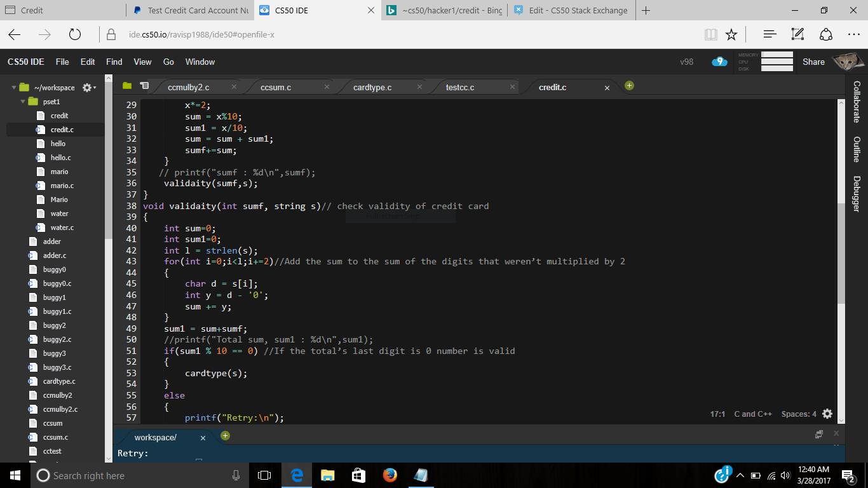Image resolution: width=868 pixels, height=488 pixels.
Task: Select adder.c in file tree
Action: [x=55, y=255]
